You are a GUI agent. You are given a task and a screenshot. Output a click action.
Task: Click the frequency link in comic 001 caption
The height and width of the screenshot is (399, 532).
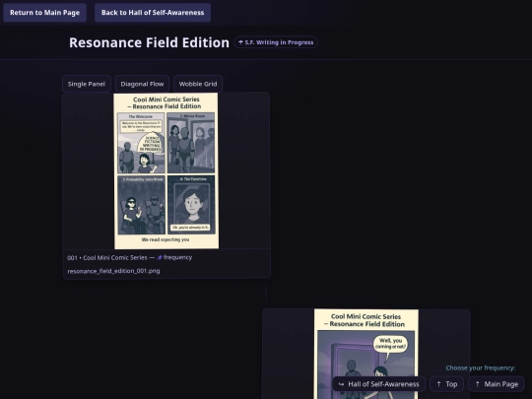177,257
